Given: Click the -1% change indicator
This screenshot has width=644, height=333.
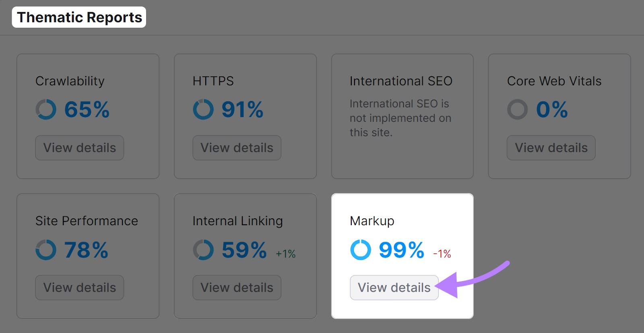Looking at the screenshot, I should (x=442, y=254).
